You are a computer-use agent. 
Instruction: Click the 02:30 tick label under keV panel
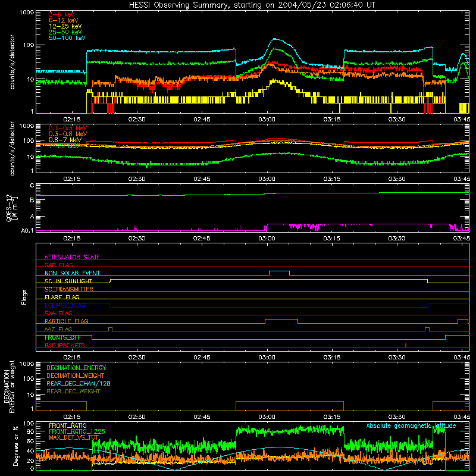[137, 120]
